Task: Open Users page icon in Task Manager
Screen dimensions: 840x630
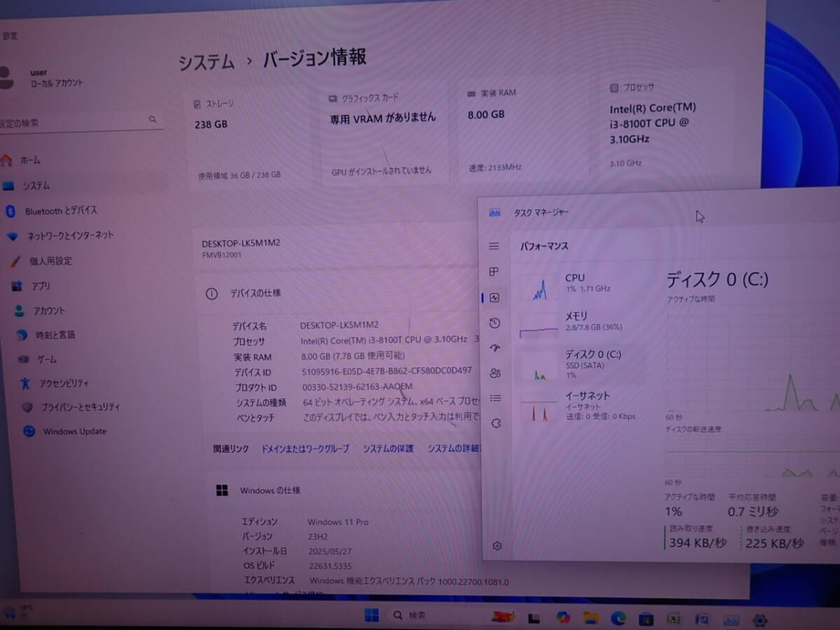Action: tap(496, 373)
